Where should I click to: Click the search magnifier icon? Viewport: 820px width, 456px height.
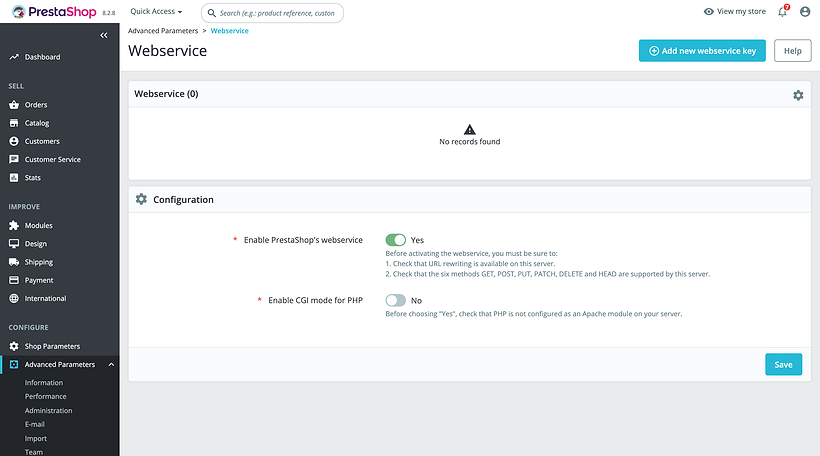point(211,13)
